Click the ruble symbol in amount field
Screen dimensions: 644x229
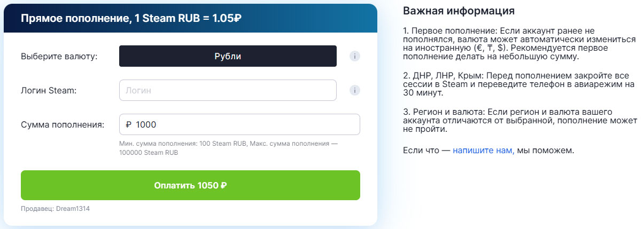[x=128, y=124]
